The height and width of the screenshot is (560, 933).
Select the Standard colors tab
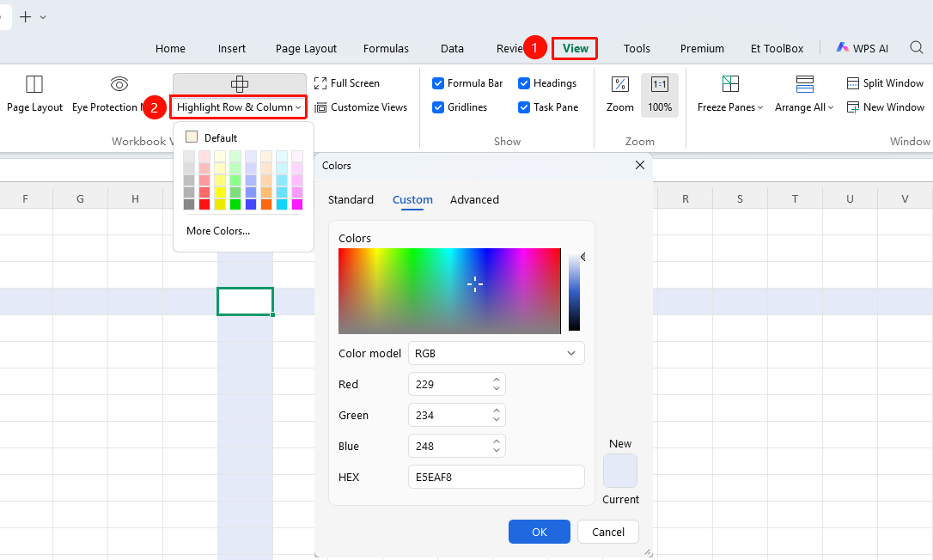click(x=351, y=199)
